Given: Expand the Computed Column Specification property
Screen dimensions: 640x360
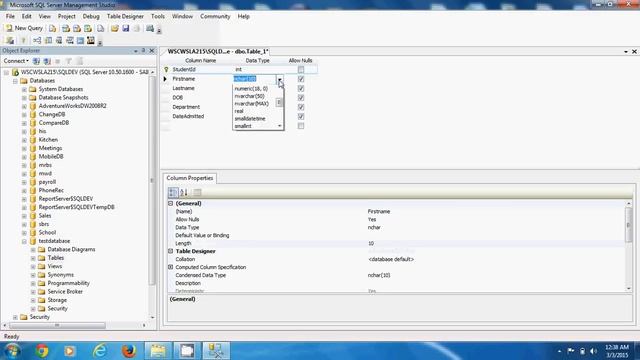Looking at the screenshot, I should coord(171,267).
